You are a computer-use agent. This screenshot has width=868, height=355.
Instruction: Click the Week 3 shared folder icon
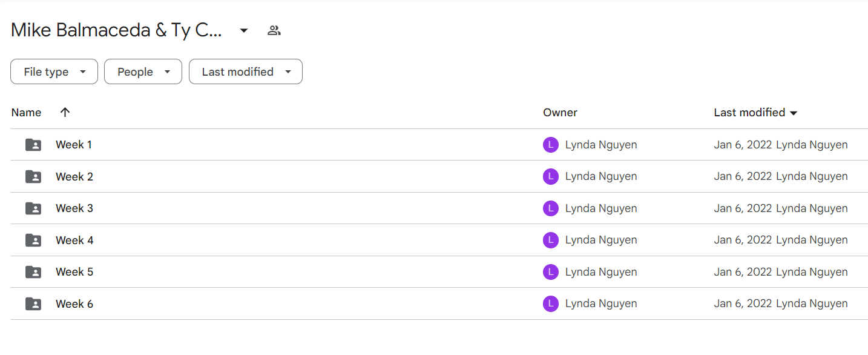click(33, 208)
